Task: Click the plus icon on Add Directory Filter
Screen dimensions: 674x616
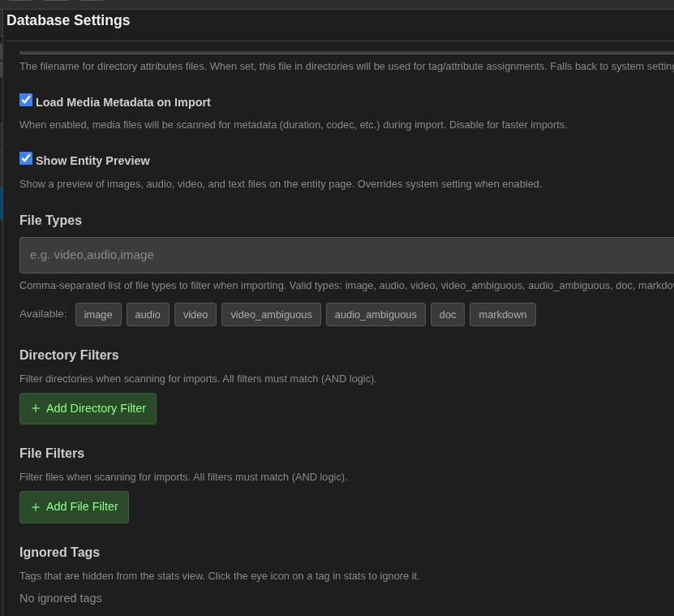Action: [x=36, y=408]
